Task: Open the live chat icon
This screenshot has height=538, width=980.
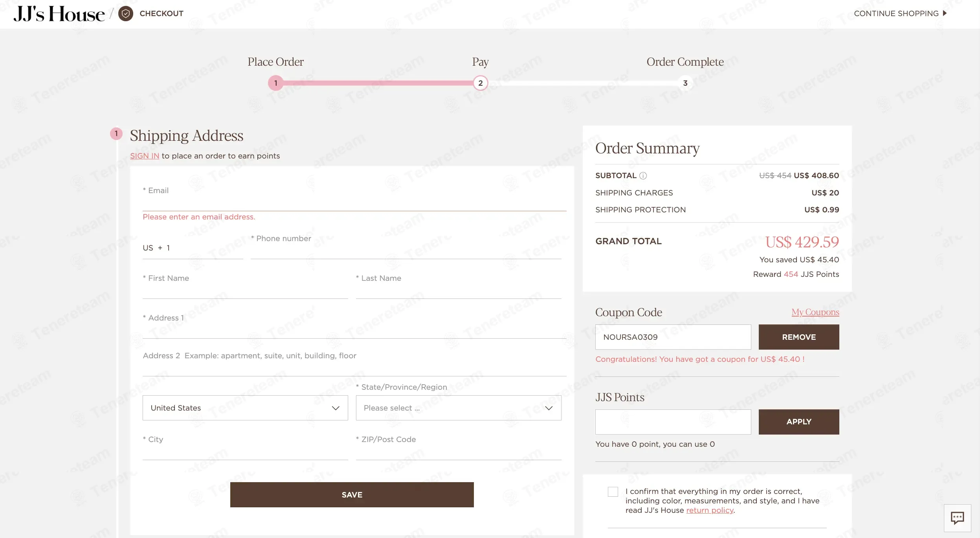Action: coord(957,518)
